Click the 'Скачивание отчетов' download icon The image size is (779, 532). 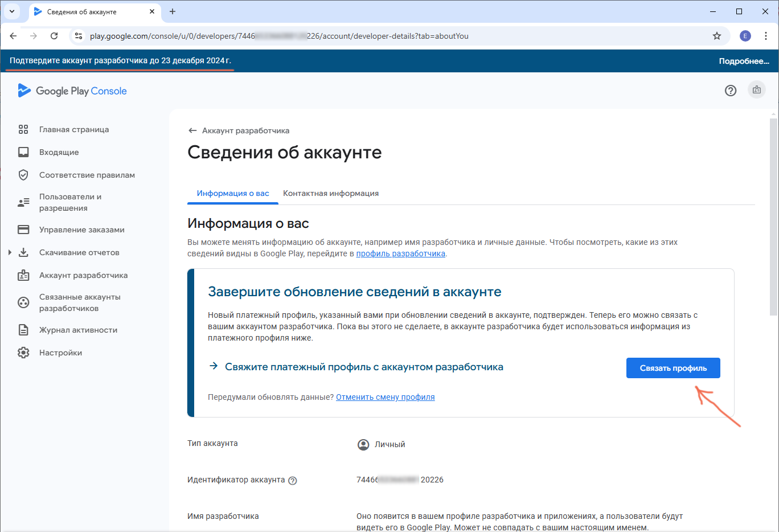23,252
